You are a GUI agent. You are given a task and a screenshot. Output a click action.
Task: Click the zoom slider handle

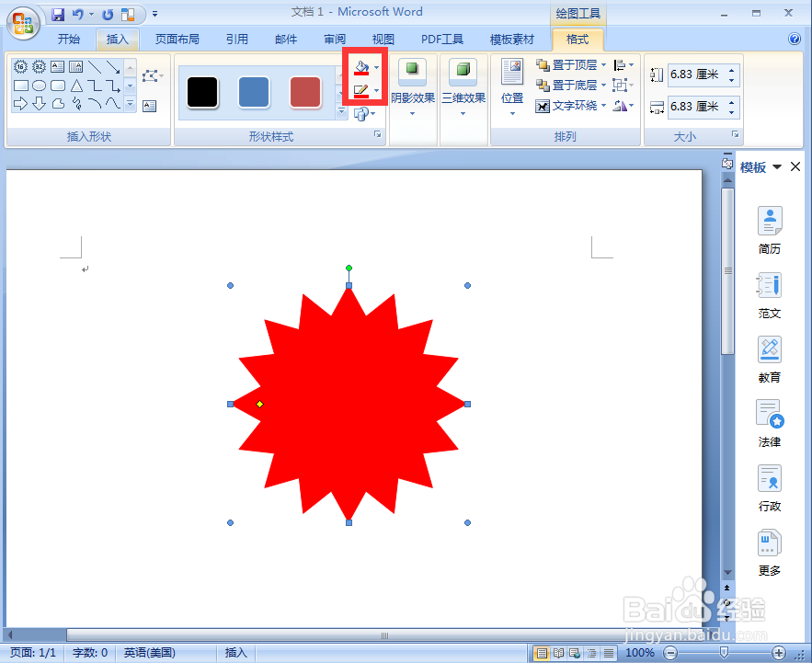click(725, 653)
